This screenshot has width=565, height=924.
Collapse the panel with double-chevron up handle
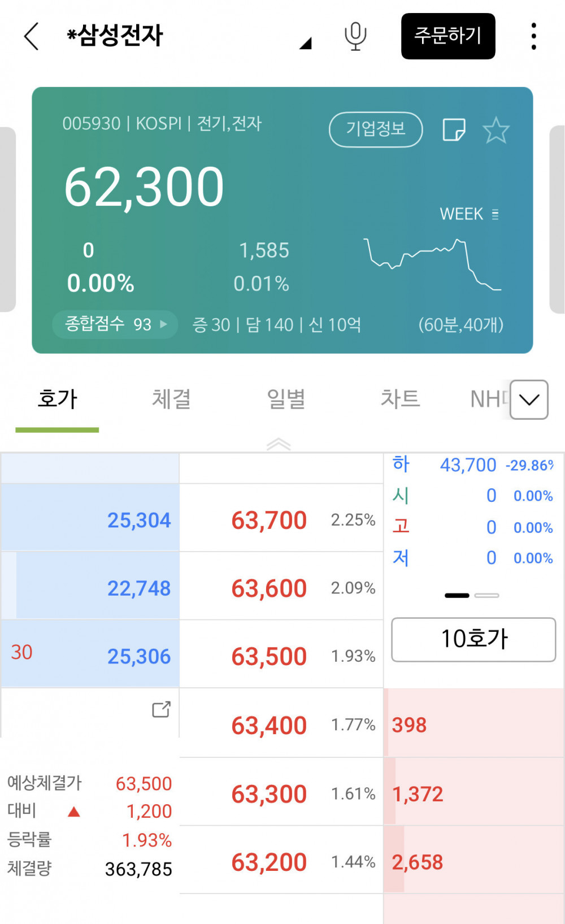[279, 444]
